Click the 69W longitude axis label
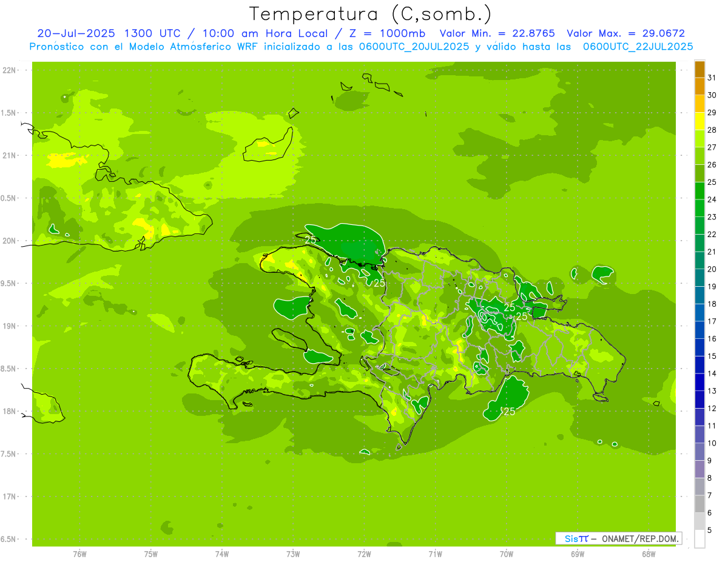The width and height of the screenshot is (728, 562). (577, 554)
